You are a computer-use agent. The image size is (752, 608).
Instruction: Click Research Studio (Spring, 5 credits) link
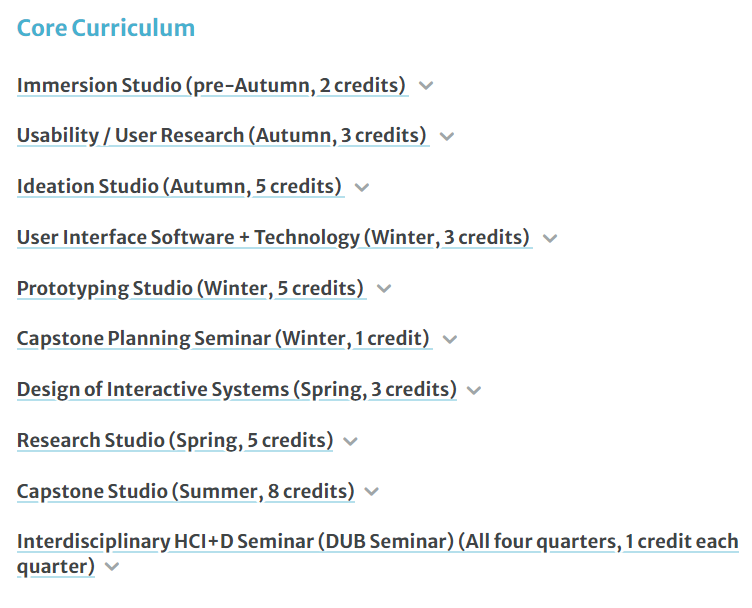(174, 440)
